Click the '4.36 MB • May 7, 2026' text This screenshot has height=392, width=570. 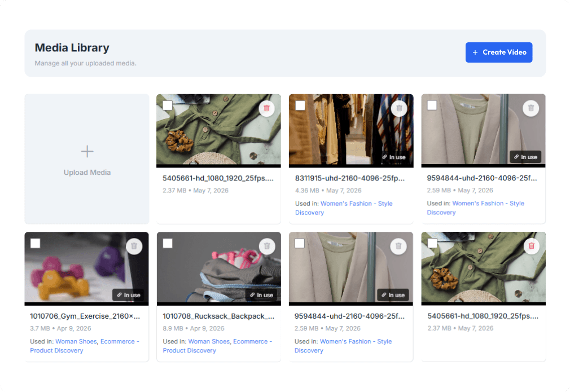point(328,191)
